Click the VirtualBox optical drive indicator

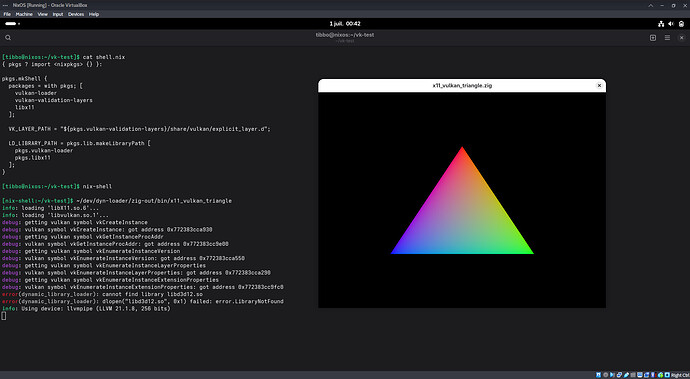(x=606, y=375)
